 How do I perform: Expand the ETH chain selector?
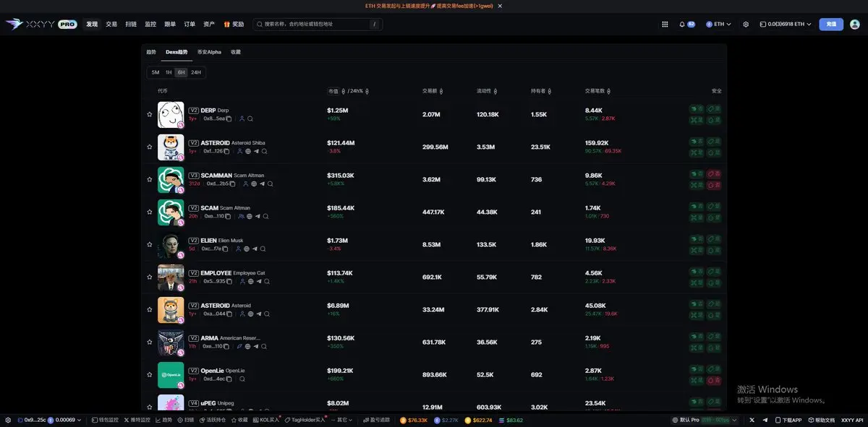point(719,24)
